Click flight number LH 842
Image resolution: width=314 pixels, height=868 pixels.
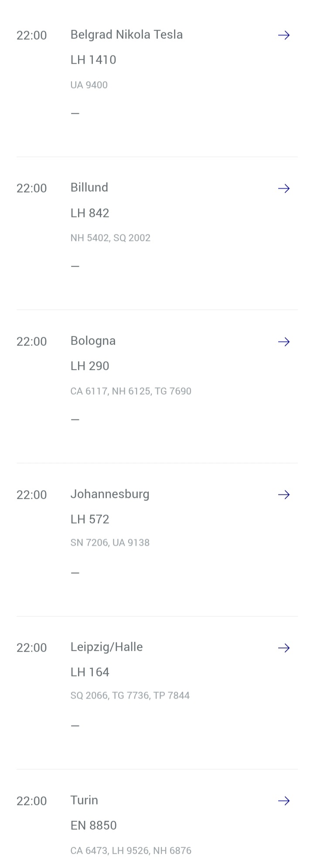click(x=90, y=213)
